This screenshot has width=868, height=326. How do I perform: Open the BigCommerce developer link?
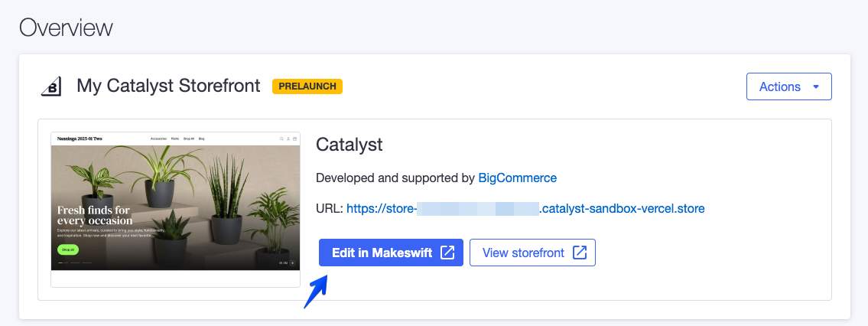[x=517, y=178]
